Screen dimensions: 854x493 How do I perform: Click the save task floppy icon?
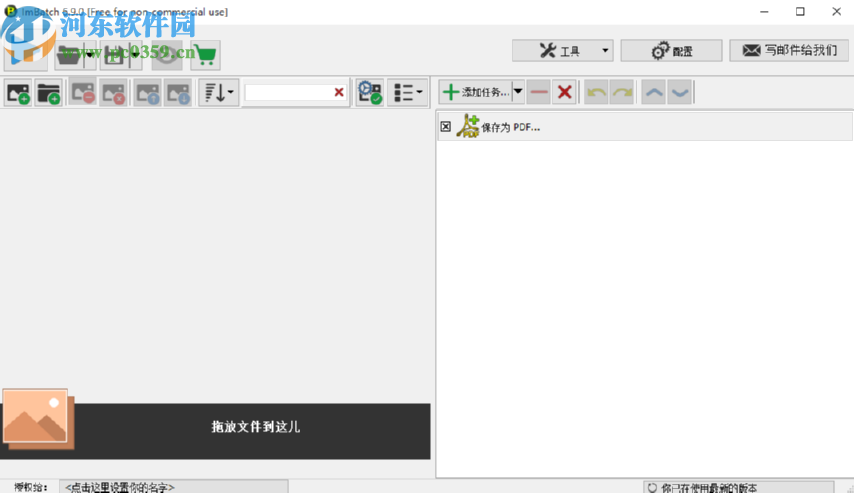click(x=114, y=55)
